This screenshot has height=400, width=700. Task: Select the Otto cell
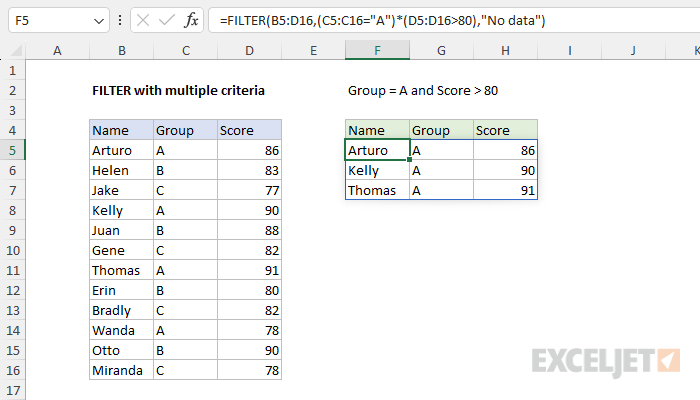tap(121, 350)
